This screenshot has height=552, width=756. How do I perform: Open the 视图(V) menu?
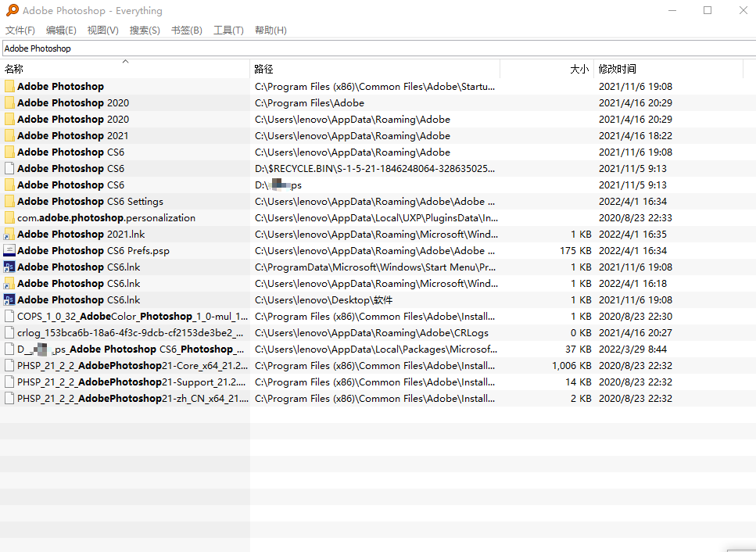point(102,30)
